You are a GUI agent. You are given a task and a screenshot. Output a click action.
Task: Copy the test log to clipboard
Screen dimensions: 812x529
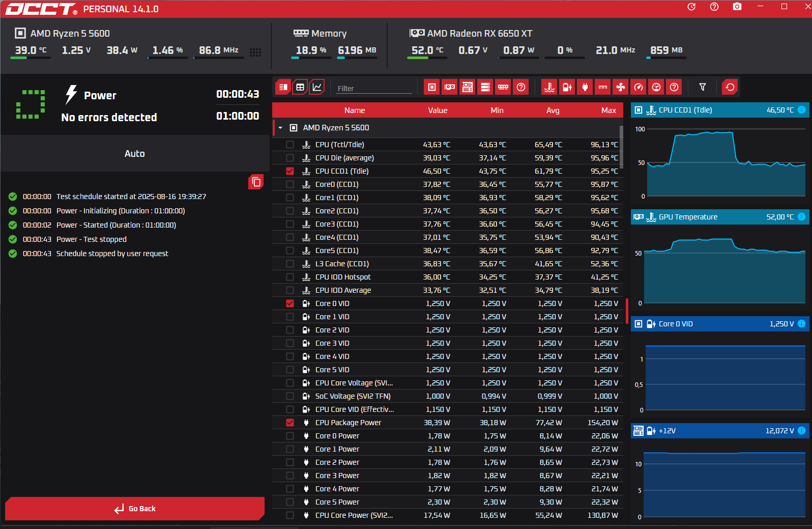coord(256,182)
